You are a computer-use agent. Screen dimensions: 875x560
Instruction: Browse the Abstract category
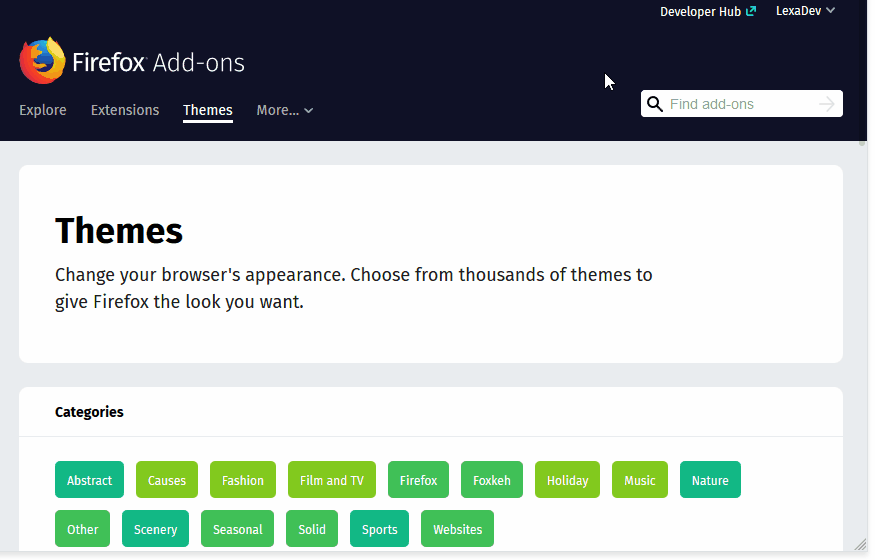click(x=90, y=482)
